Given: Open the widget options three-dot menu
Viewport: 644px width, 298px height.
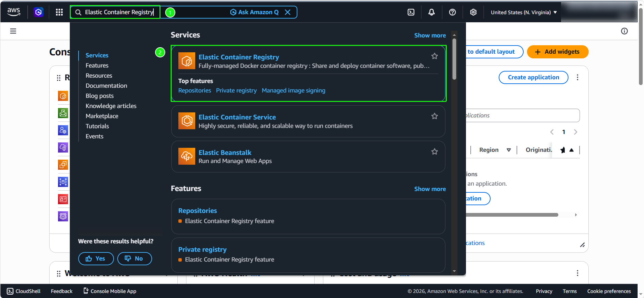Looking at the screenshot, I should (578, 77).
